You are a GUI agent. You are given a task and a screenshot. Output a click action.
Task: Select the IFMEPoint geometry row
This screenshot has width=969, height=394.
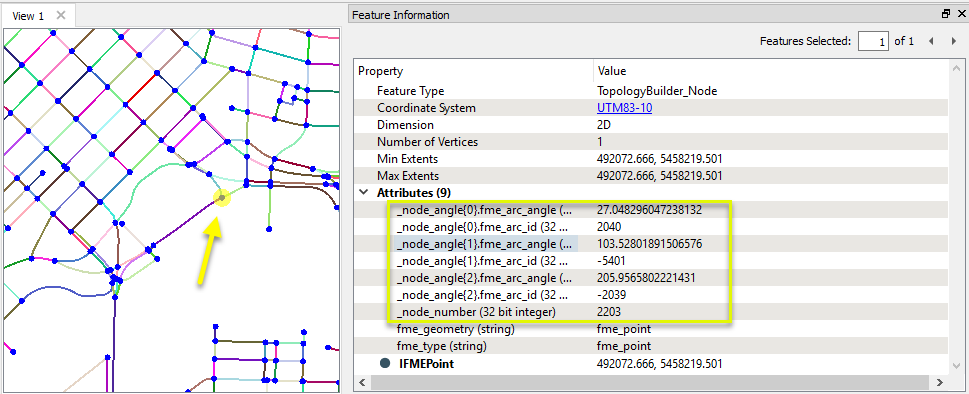[651, 364]
